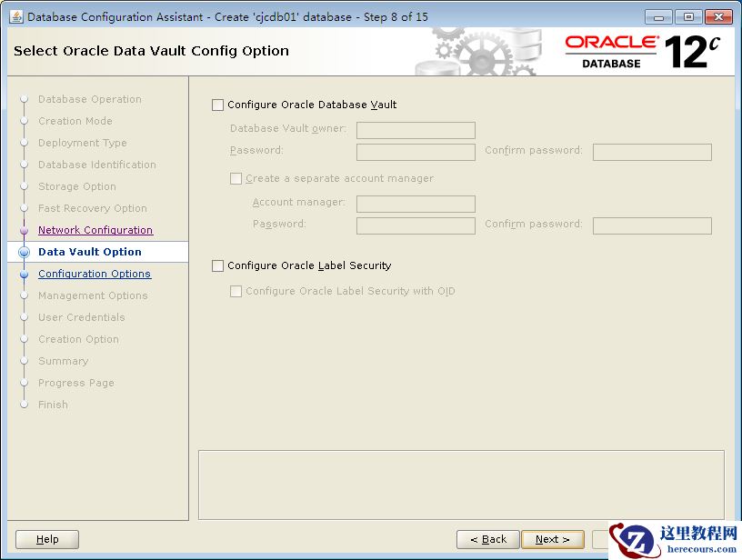Close the Database Configuration Assistant window
Viewport: 742px width, 560px height.
click(x=718, y=17)
